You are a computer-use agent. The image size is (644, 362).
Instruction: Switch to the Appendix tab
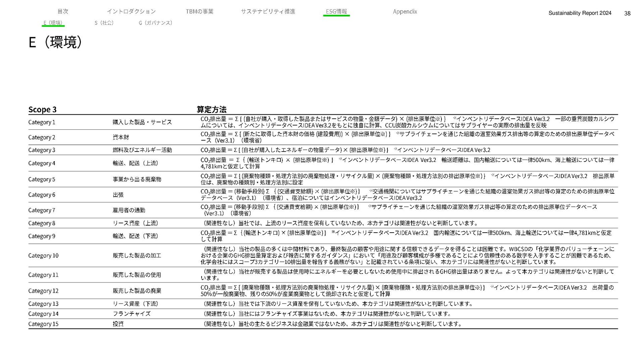405,11
